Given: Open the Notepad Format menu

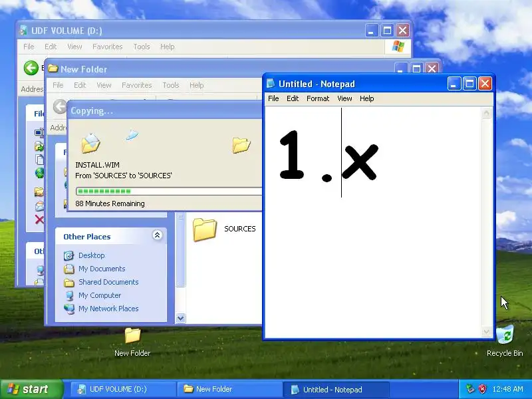Looking at the screenshot, I should click(x=318, y=98).
